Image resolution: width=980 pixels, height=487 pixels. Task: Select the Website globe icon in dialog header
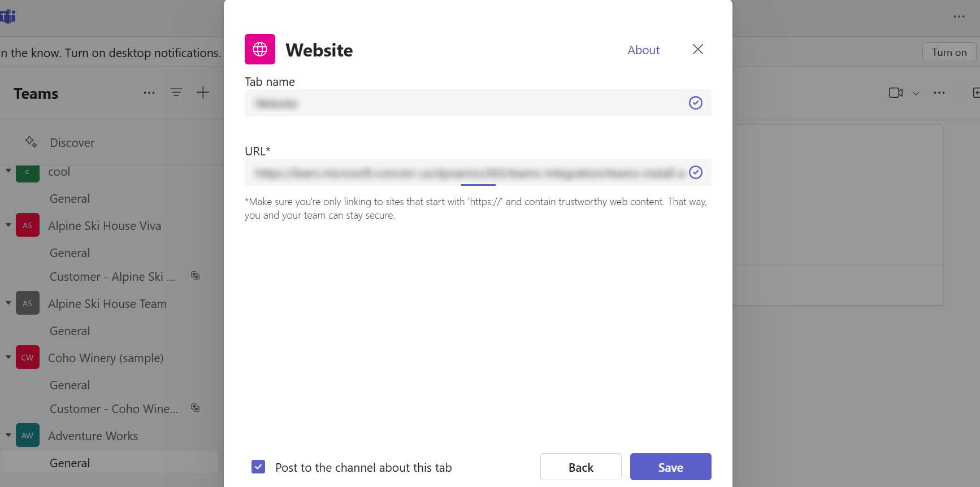(x=259, y=49)
